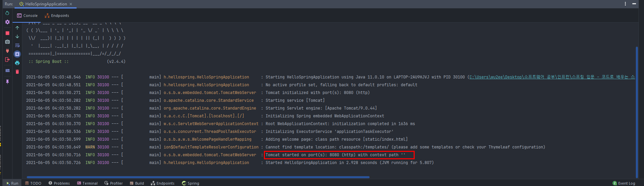The height and width of the screenshot is (186, 644).
Task: Toggle Scroll to End in console
Action: (17, 54)
